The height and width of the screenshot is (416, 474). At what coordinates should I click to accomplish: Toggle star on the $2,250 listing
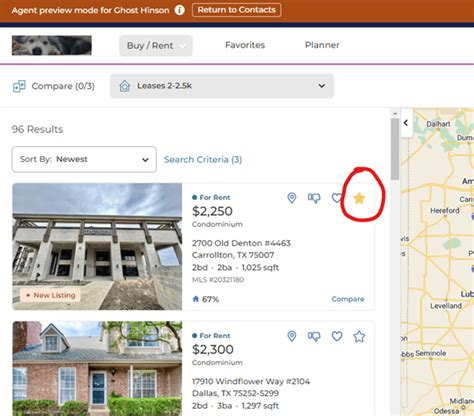359,198
